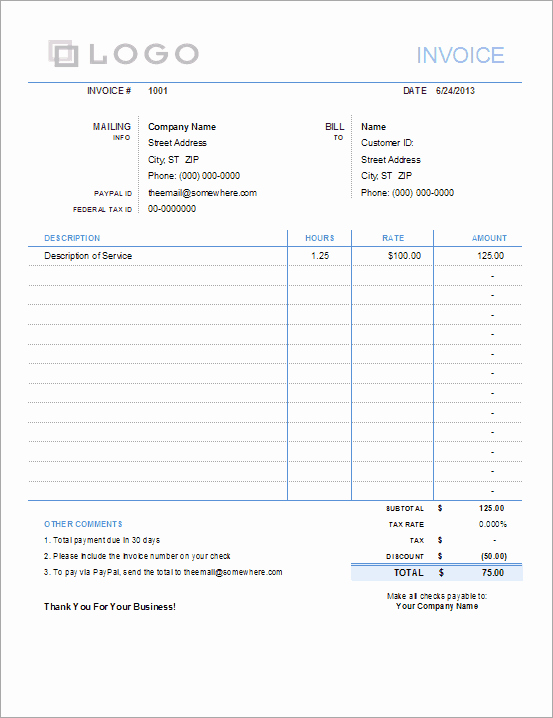Click the MAILING INFO label

112,131
